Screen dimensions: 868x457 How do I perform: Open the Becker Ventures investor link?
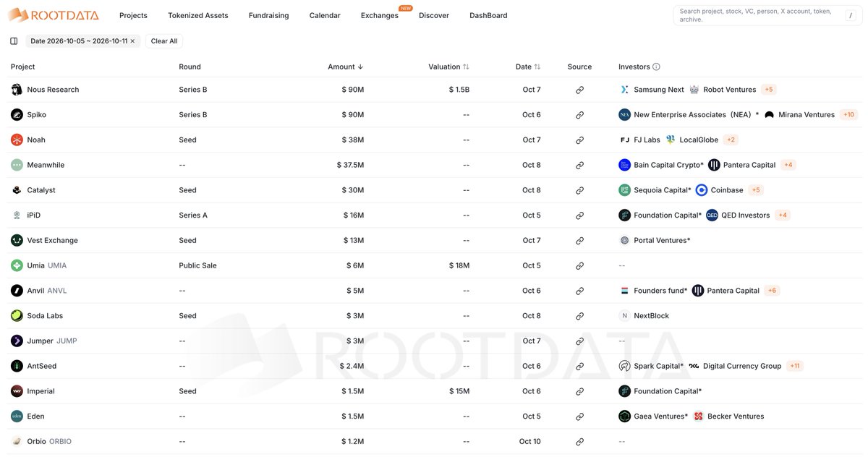click(x=734, y=417)
